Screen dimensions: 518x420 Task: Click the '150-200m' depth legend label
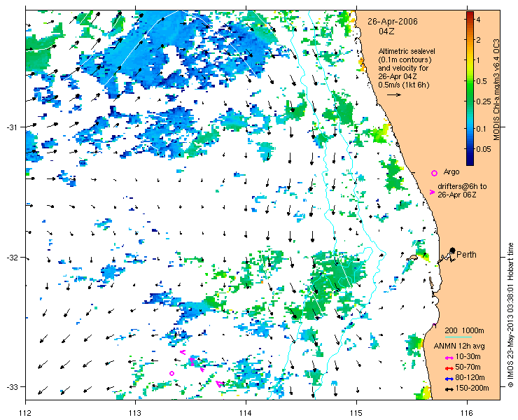point(472,388)
